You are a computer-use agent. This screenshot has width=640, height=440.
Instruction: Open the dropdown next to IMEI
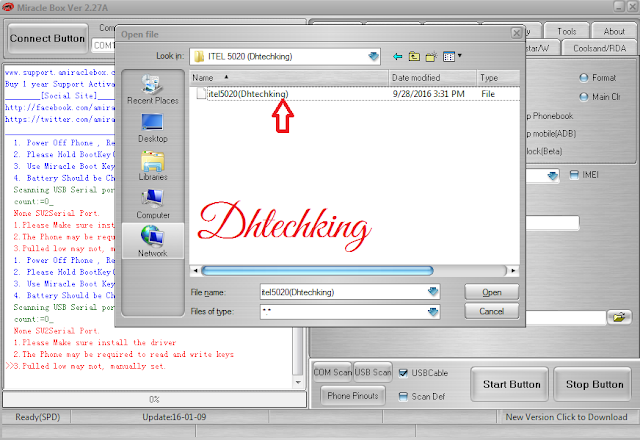(x=552, y=176)
